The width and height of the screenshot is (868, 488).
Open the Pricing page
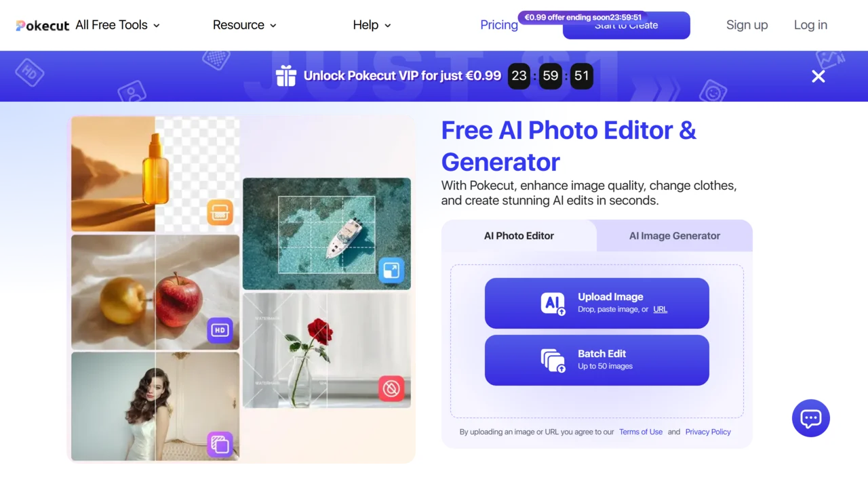click(x=499, y=25)
